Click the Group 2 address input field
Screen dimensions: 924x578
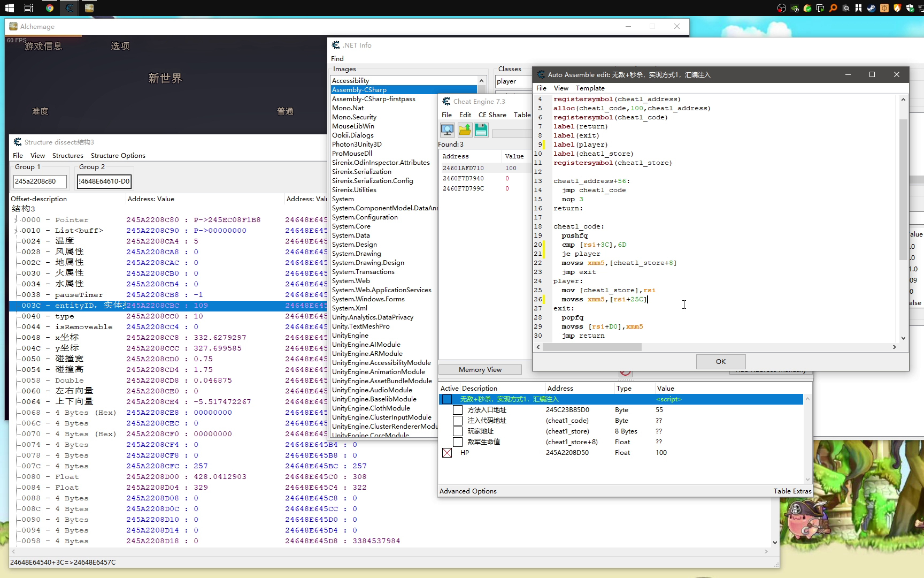pyautogui.click(x=104, y=181)
